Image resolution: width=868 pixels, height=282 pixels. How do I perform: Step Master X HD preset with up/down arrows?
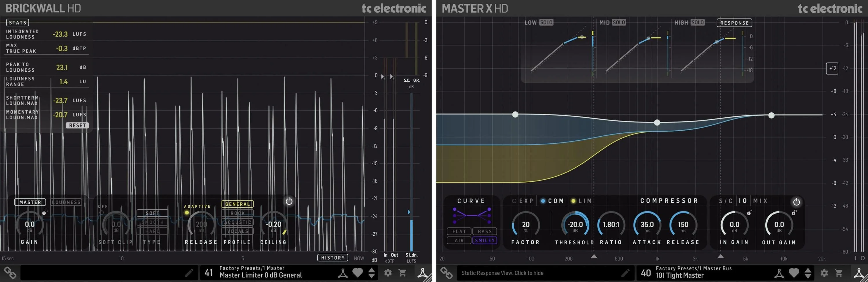[808, 273]
